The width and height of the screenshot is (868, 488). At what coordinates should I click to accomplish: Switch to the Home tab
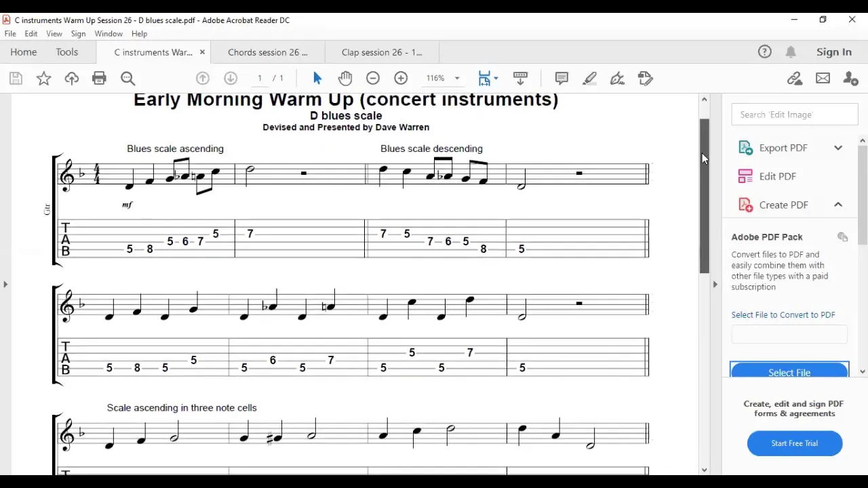tap(24, 52)
